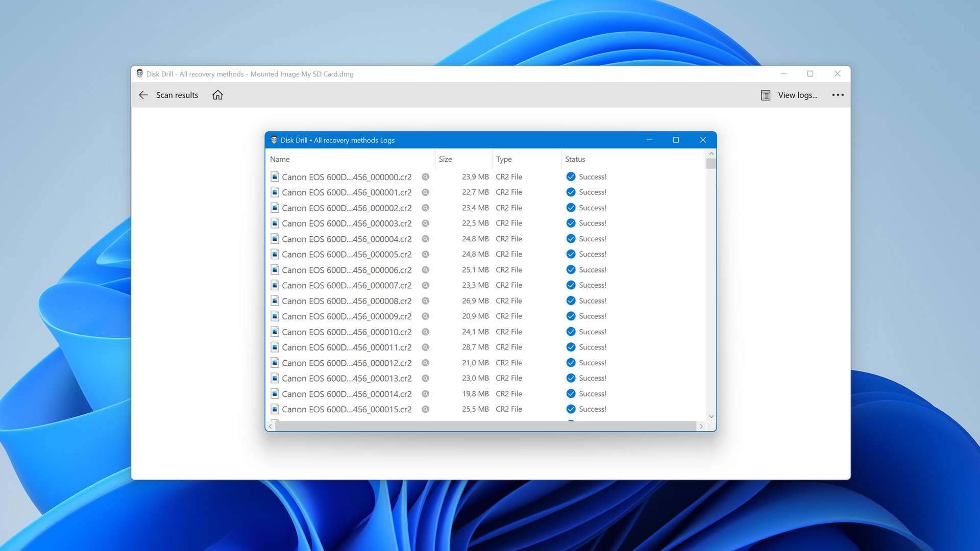Viewport: 980px width, 551px height.
Task: Select the row Canon EOS 600D...456_000015.cr2
Action: tap(485, 409)
